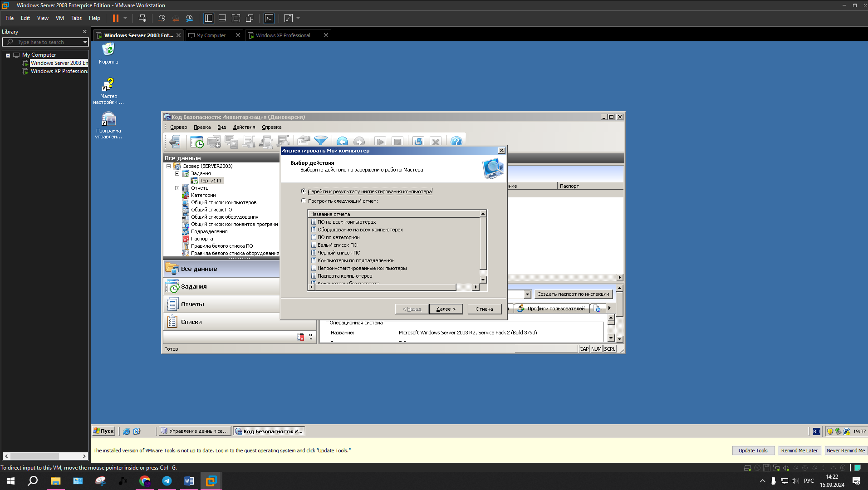Click the report list vertical scrollbar down arrow

point(483,280)
